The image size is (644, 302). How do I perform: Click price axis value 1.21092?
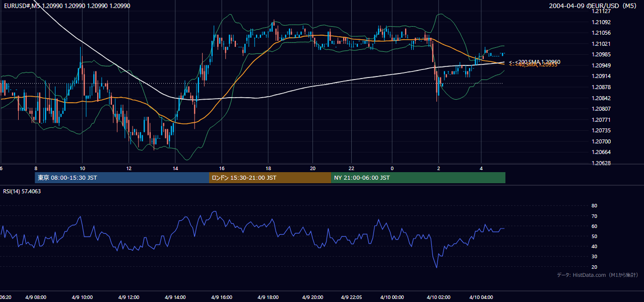[x=601, y=22]
